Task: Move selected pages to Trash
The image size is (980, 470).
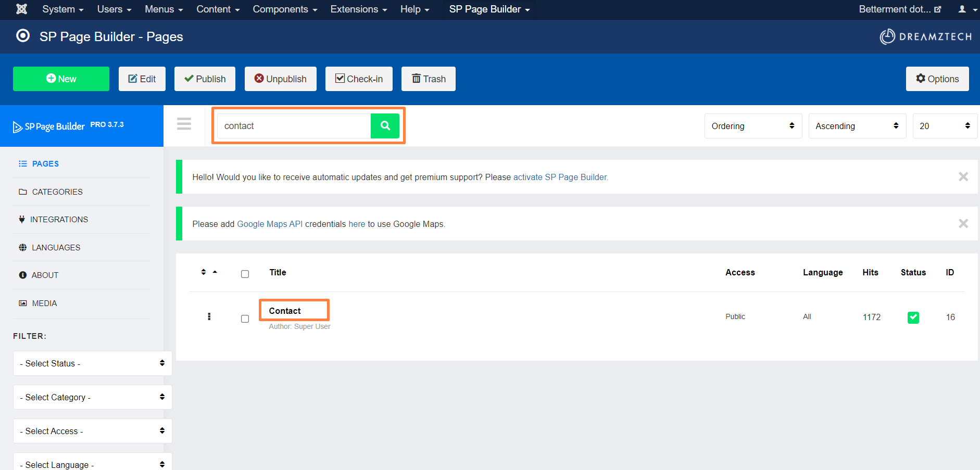Action: pyautogui.click(x=428, y=79)
